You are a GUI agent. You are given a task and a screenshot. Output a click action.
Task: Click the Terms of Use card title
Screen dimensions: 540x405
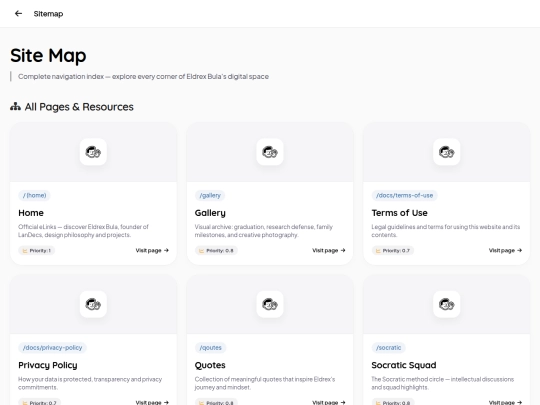(399, 213)
